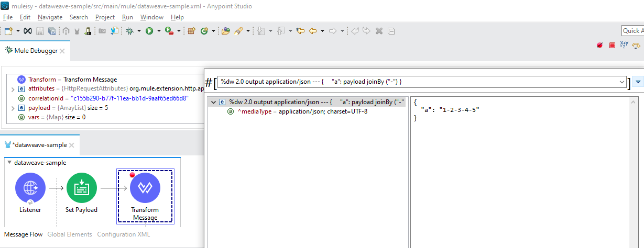Open the File menu
This screenshot has height=248, width=644.
pyautogui.click(x=7, y=17)
